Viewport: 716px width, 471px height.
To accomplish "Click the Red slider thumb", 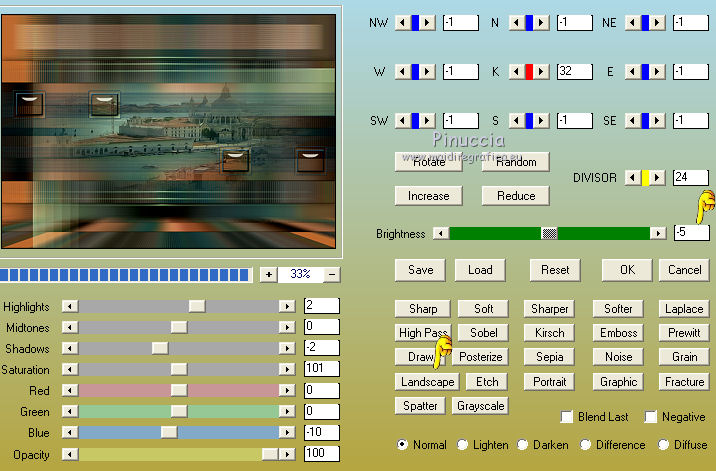I will [x=179, y=390].
